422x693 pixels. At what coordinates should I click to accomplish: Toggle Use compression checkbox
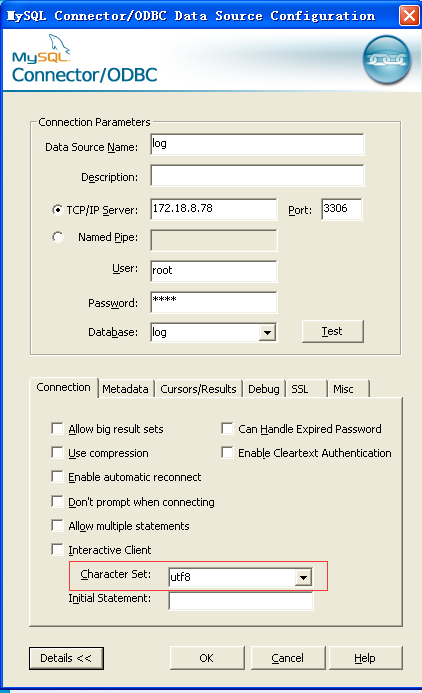[x=57, y=453]
